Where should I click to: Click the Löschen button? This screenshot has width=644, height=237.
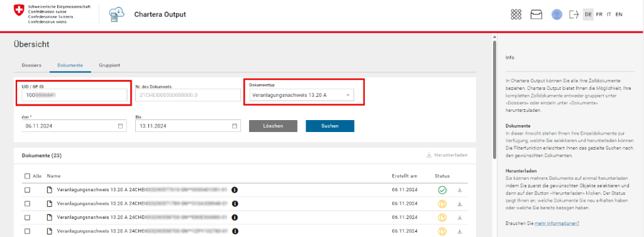[273, 126]
